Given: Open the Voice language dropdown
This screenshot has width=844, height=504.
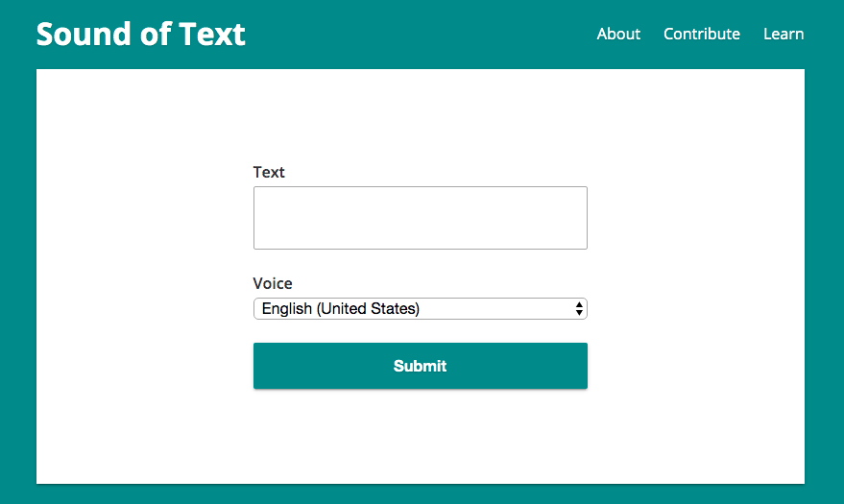Looking at the screenshot, I should pos(421,309).
